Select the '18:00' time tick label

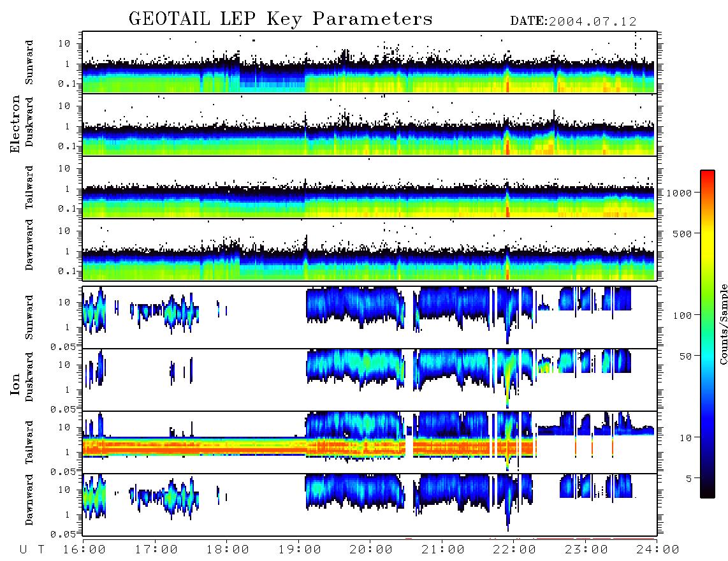[x=228, y=550]
